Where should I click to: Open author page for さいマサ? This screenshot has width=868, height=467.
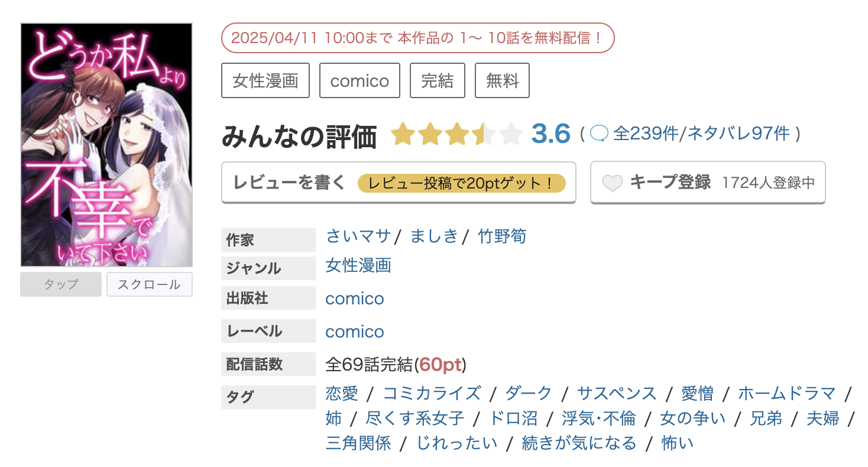click(358, 236)
